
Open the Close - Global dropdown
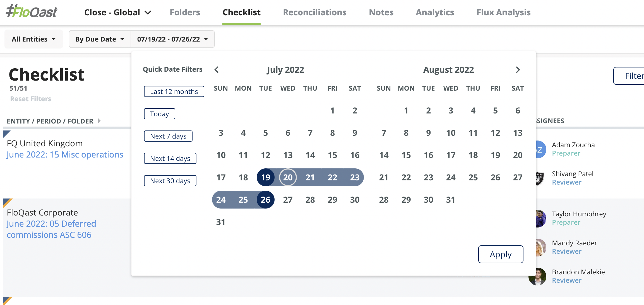click(x=118, y=12)
